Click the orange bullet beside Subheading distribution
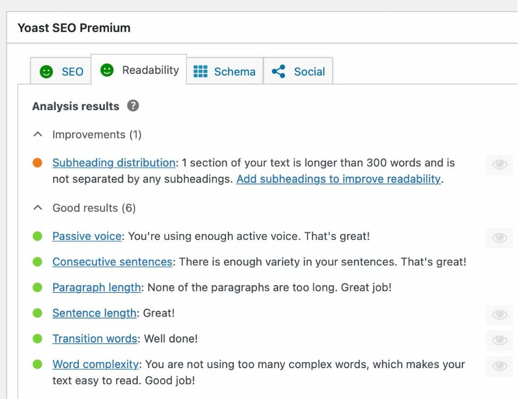The image size is (532, 399). coord(37,163)
